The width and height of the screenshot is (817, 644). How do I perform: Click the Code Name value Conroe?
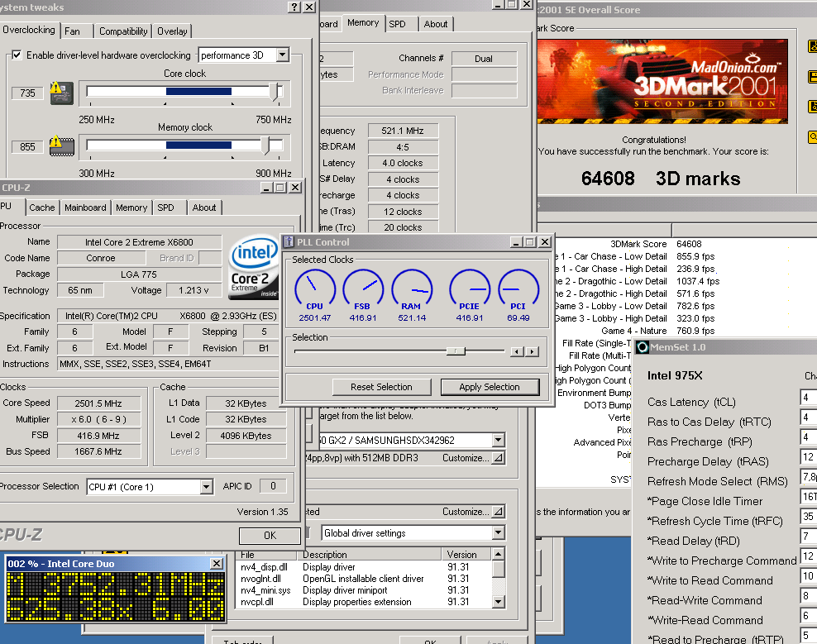(x=101, y=258)
